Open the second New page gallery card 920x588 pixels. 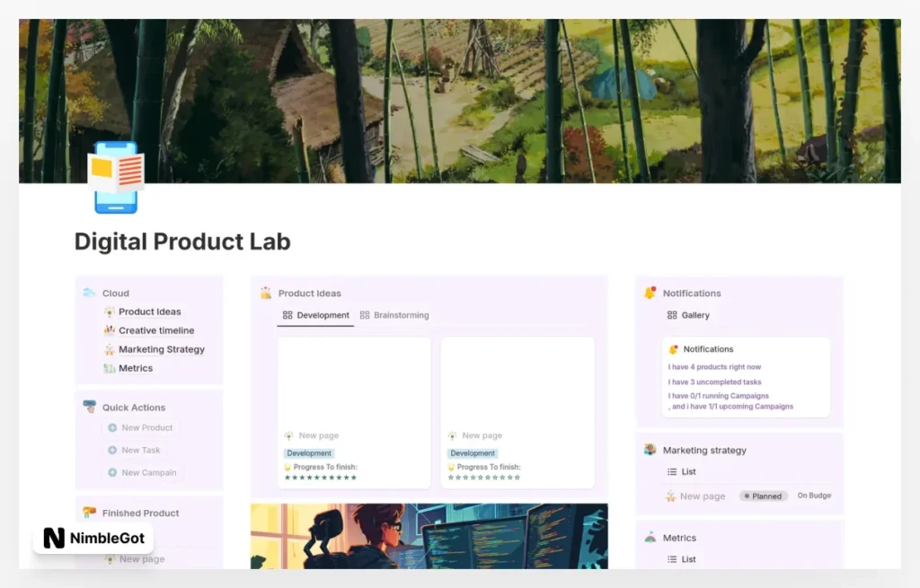(517, 412)
